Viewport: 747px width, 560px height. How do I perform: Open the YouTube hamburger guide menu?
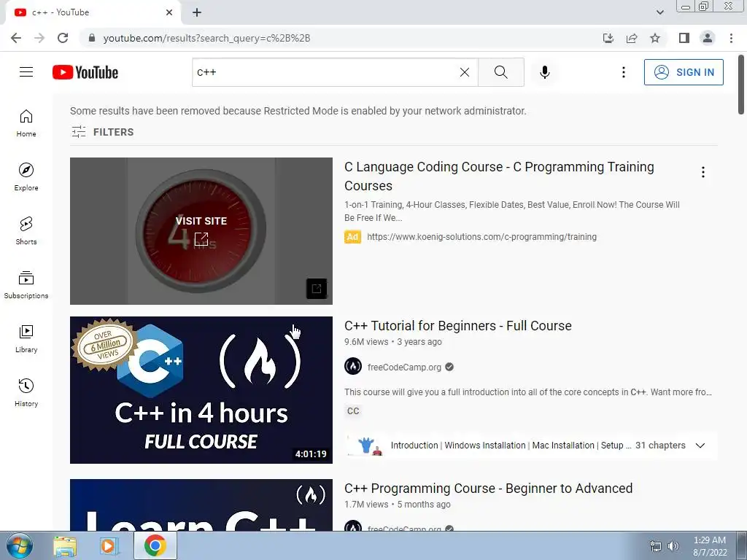pyautogui.click(x=26, y=72)
